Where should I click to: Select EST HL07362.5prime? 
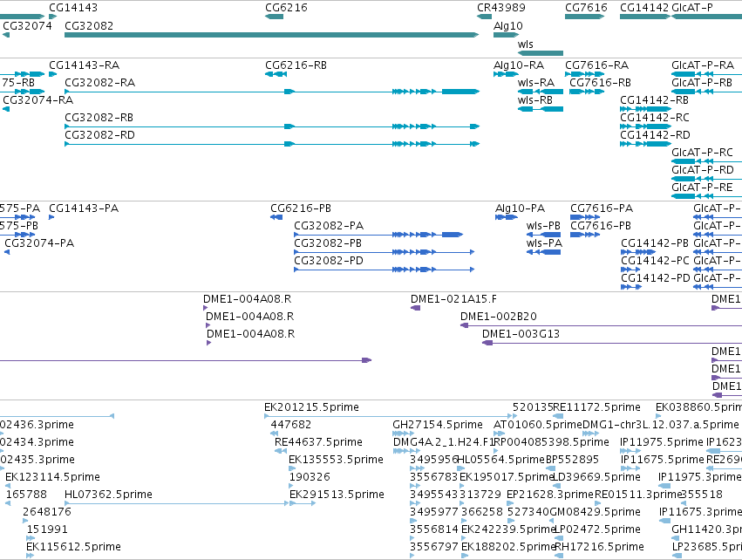[176, 503]
